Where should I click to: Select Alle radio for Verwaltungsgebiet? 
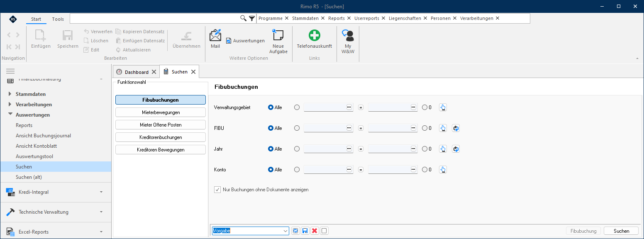pyautogui.click(x=271, y=107)
